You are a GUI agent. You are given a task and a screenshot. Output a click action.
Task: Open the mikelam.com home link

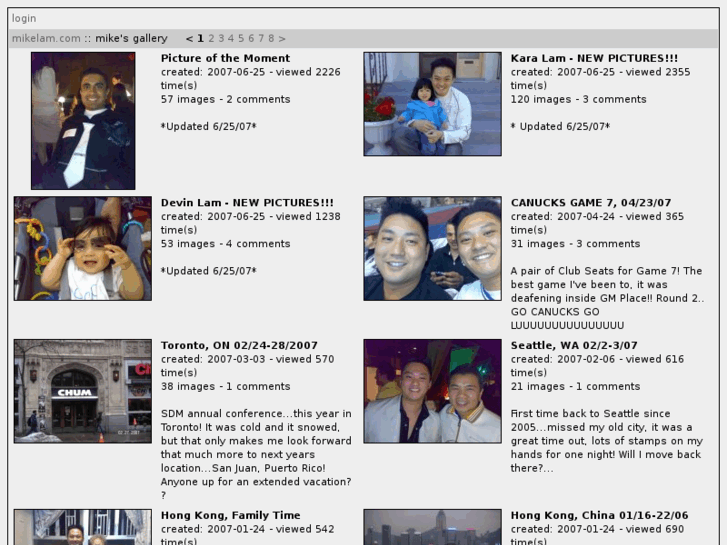(x=46, y=38)
